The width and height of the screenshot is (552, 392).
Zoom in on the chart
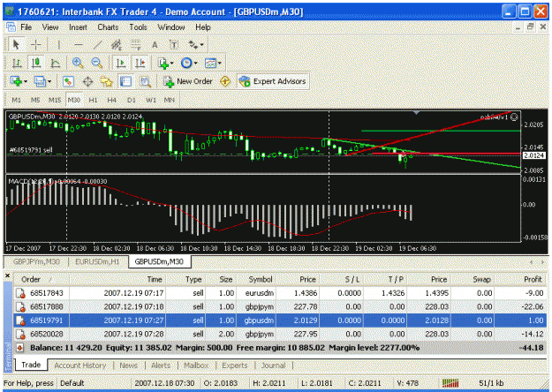pos(78,63)
